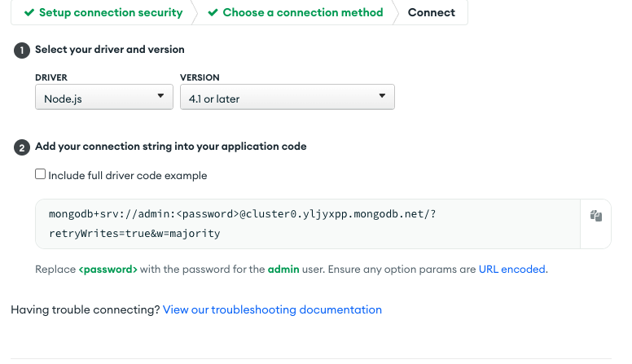This screenshot has height=364, width=632.
Task: Copy the connection string with clipboard icon
Action: 595,216
